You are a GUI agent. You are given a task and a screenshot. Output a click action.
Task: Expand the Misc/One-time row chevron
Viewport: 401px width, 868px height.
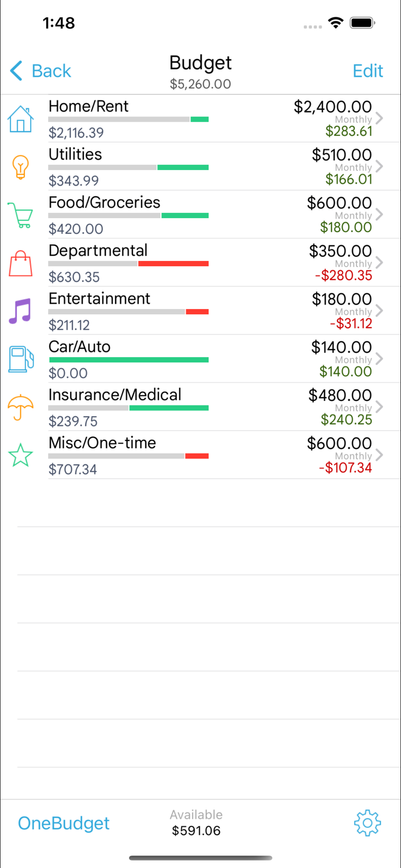[380, 455]
